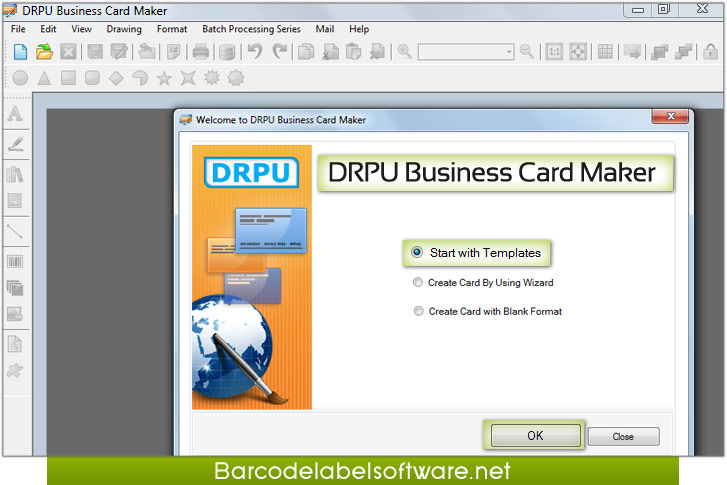The image size is (727, 485).
Task: Select the Arc shape tool
Action: coord(140,78)
